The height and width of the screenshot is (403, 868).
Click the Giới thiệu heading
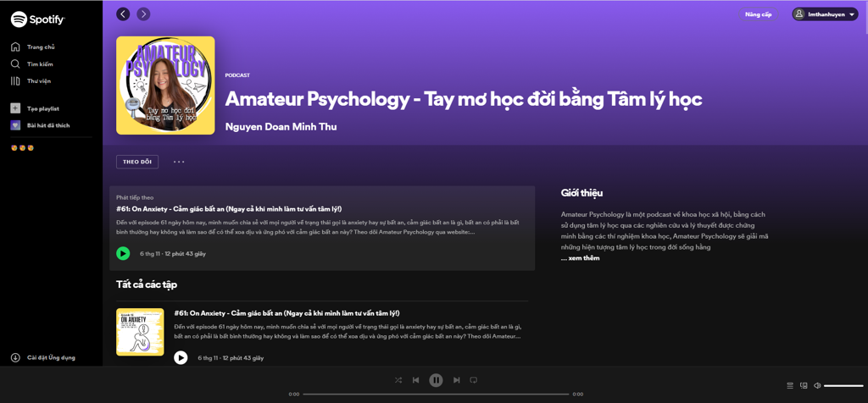pyautogui.click(x=581, y=194)
